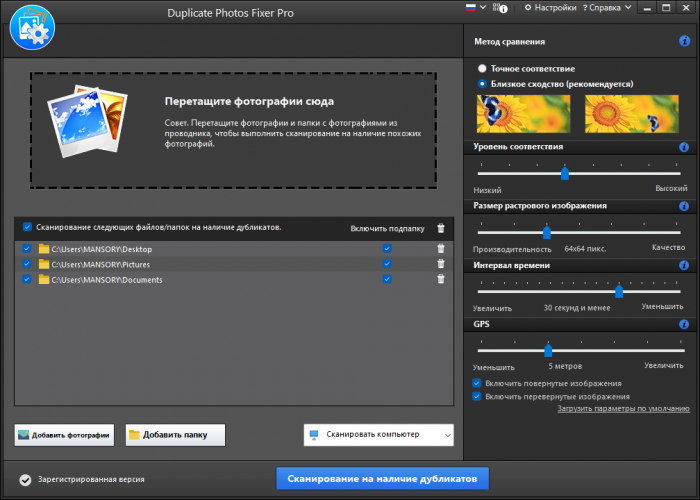Screen dimensions: 700x500
Task: Click Качество label under bitmap size
Action: pos(668,247)
